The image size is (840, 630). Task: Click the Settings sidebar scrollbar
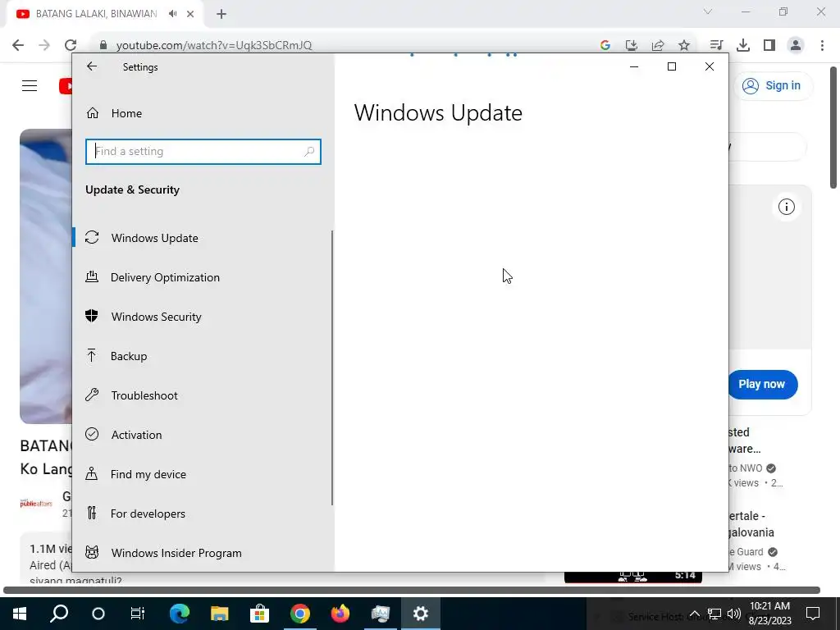click(332, 367)
